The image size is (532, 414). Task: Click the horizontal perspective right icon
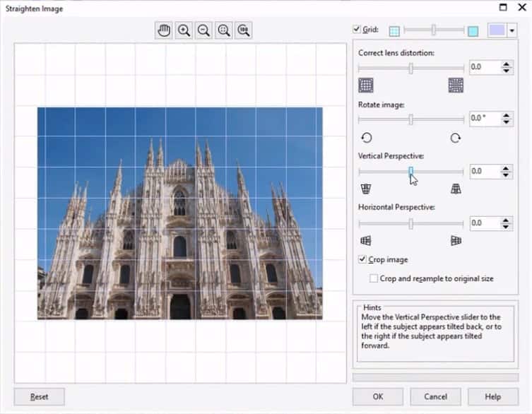456,241
